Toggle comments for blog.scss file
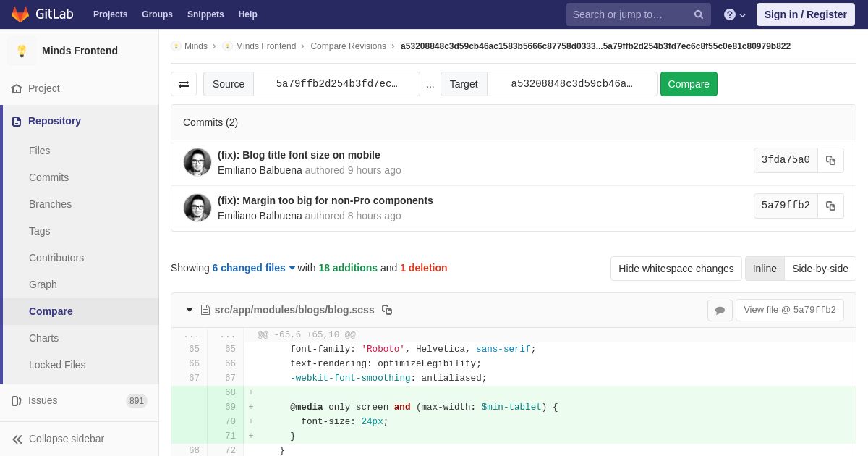This screenshot has height=456, width=868. (x=720, y=310)
